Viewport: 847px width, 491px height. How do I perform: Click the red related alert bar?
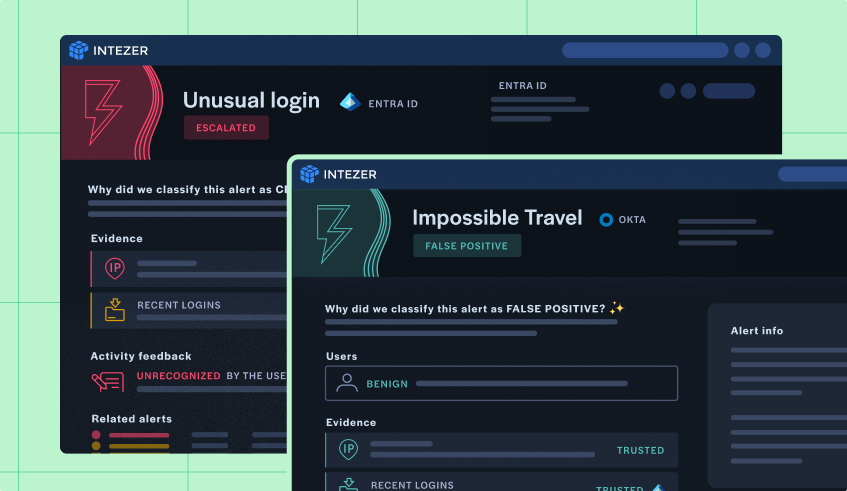click(x=139, y=435)
